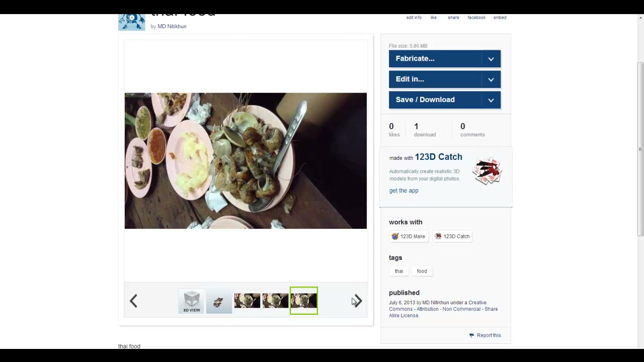644x362 pixels.
Task: Click the Report this link
Action: [x=489, y=335]
